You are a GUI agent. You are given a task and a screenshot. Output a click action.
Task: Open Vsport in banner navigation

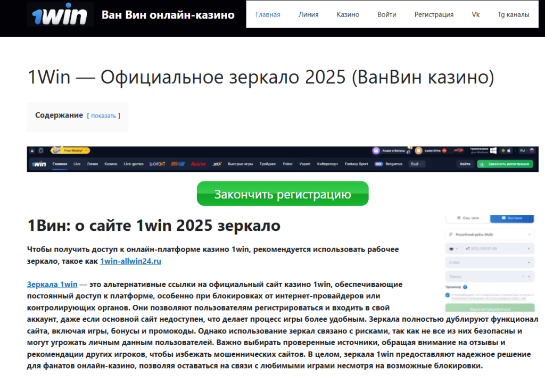(305, 164)
